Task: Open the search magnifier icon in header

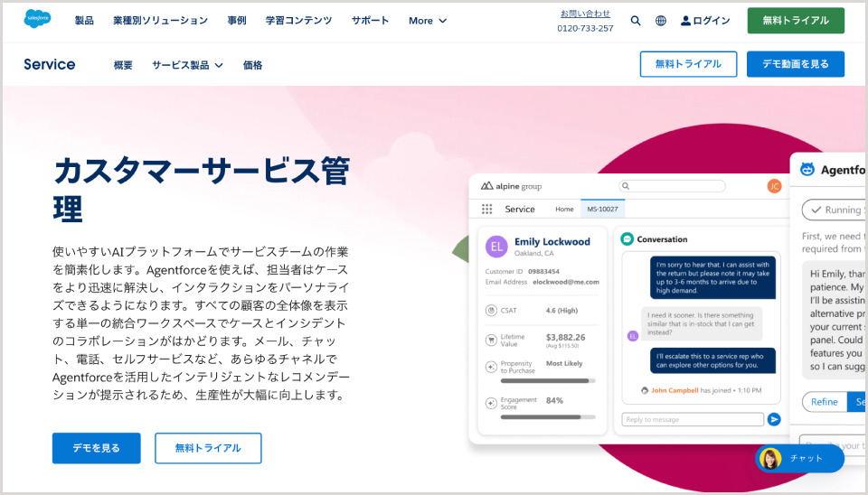Action: click(x=636, y=21)
